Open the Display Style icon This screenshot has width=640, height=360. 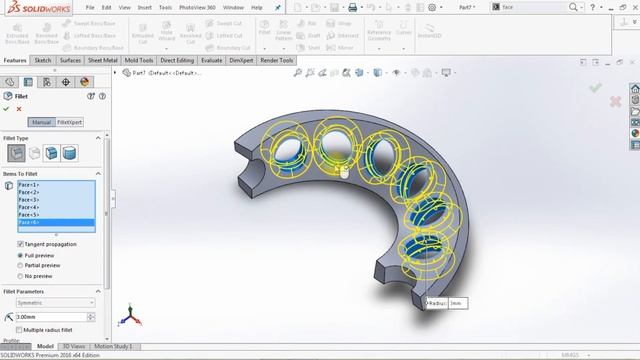click(378, 73)
